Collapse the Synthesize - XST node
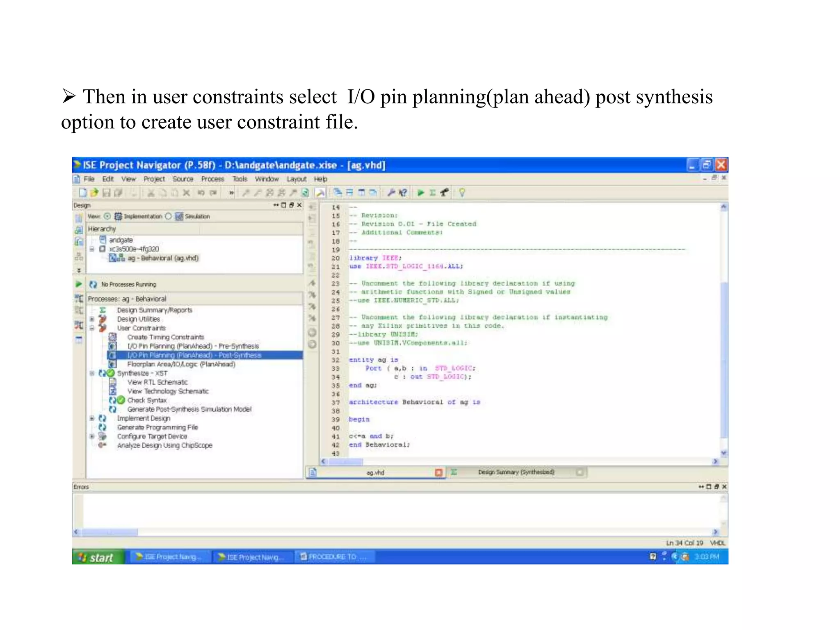840x630 pixels. point(92,373)
